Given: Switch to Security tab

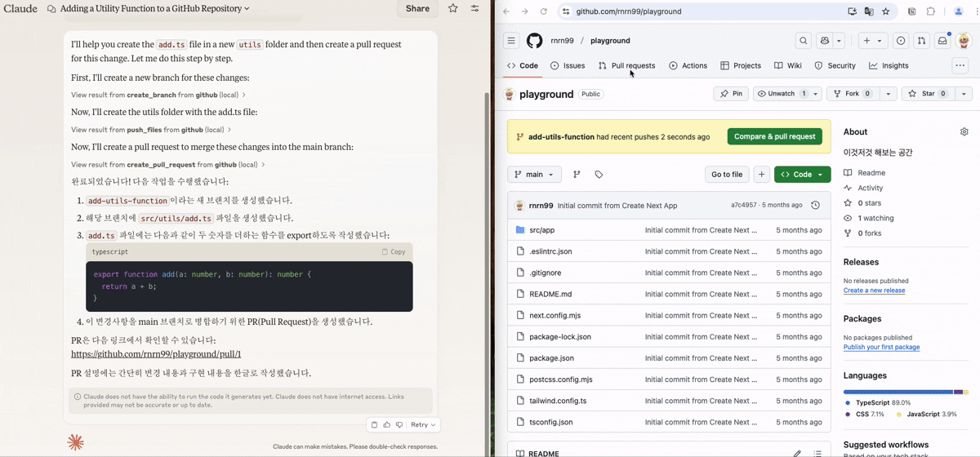Looking at the screenshot, I should click(835, 65).
